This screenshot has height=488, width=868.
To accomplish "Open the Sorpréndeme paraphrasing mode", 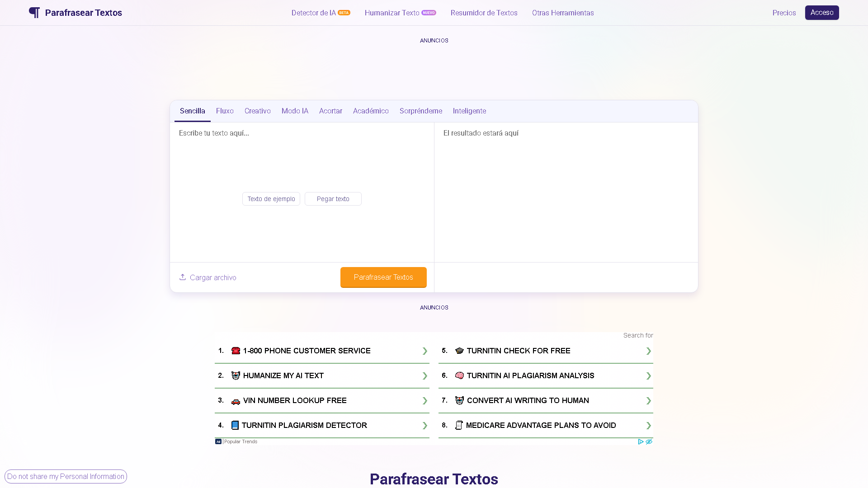I will click(420, 111).
